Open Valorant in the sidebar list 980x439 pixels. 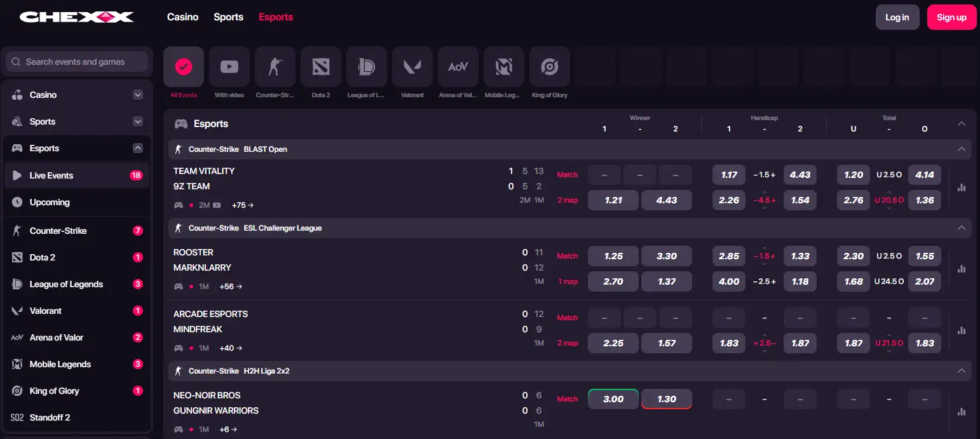pos(76,311)
